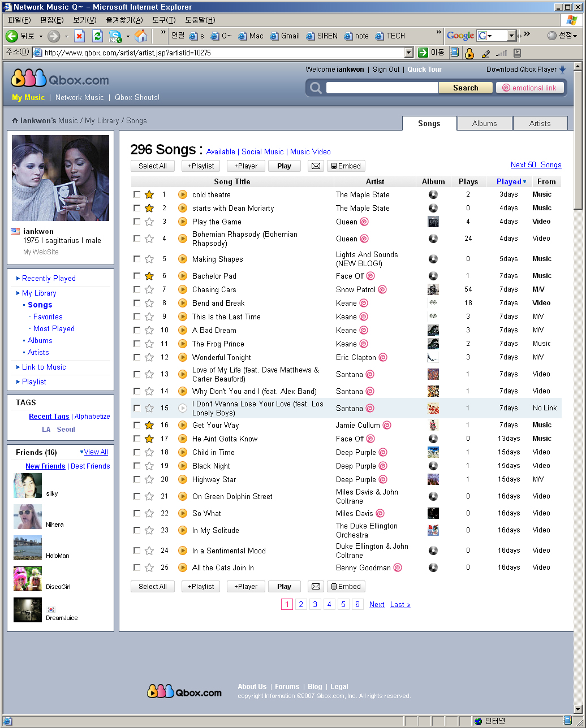586x728 pixels.
Task: Open the address bar dropdown arrow
Action: (x=409, y=53)
